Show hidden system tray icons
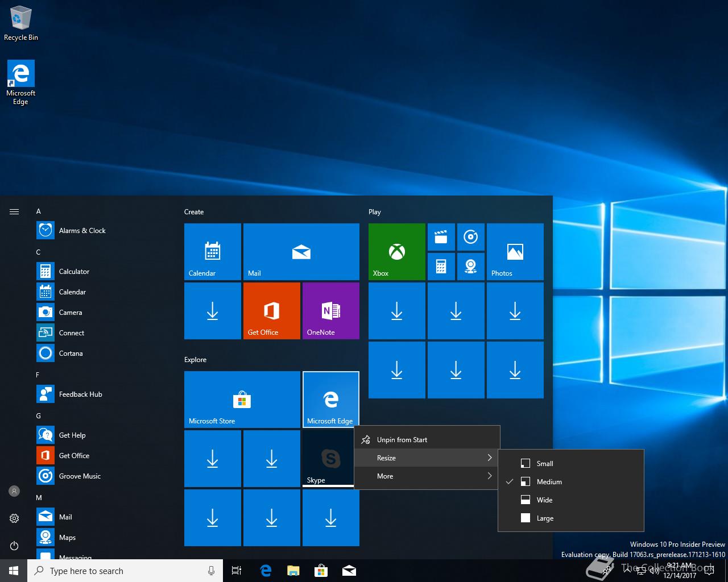Image resolution: width=728 pixels, height=582 pixels. click(627, 571)
